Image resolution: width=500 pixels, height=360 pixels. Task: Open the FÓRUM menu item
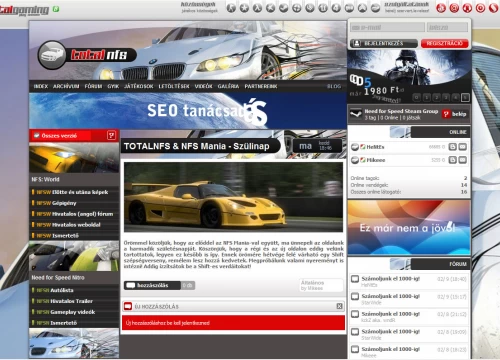[93, 86]
